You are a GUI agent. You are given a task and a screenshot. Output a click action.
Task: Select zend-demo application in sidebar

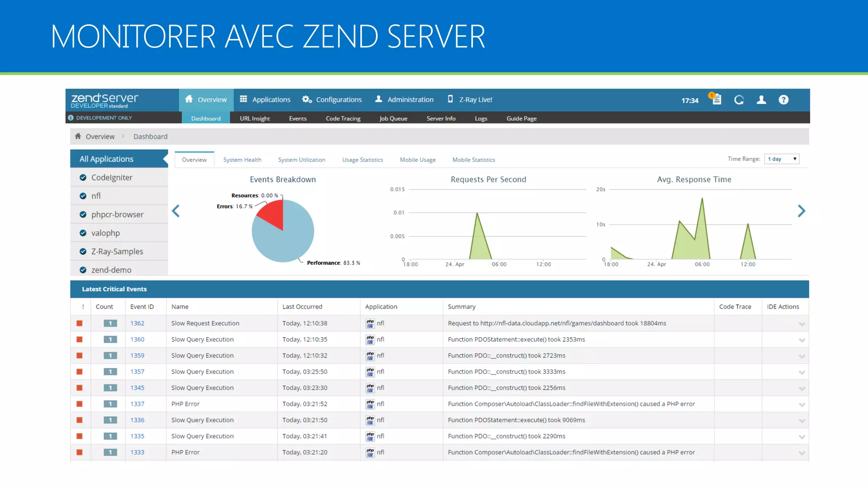(x=119, y=269)
